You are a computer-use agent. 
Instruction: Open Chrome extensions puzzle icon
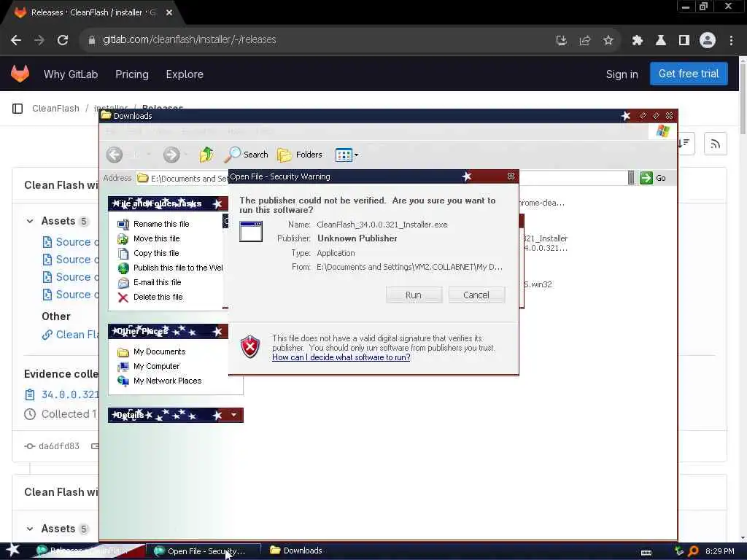[637, 41]
